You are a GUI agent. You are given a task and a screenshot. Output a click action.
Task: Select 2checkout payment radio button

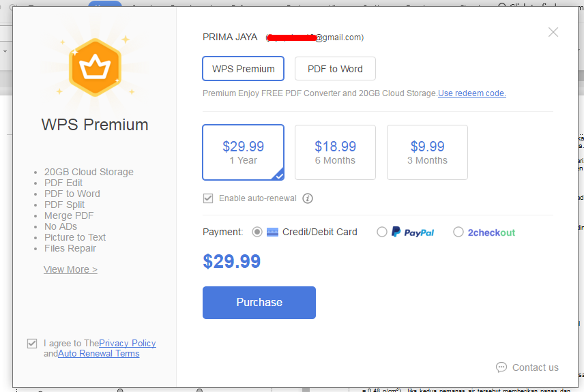[458, 232]
